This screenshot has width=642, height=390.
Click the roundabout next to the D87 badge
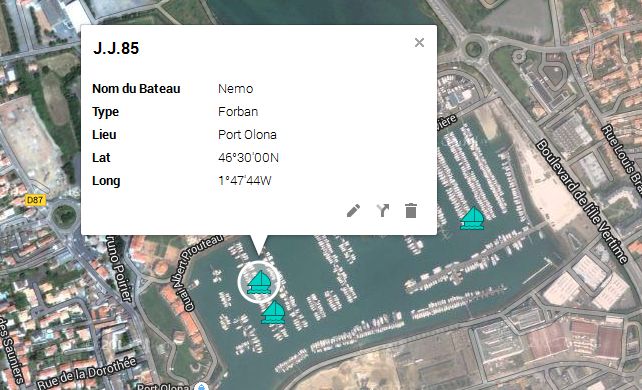64,216
